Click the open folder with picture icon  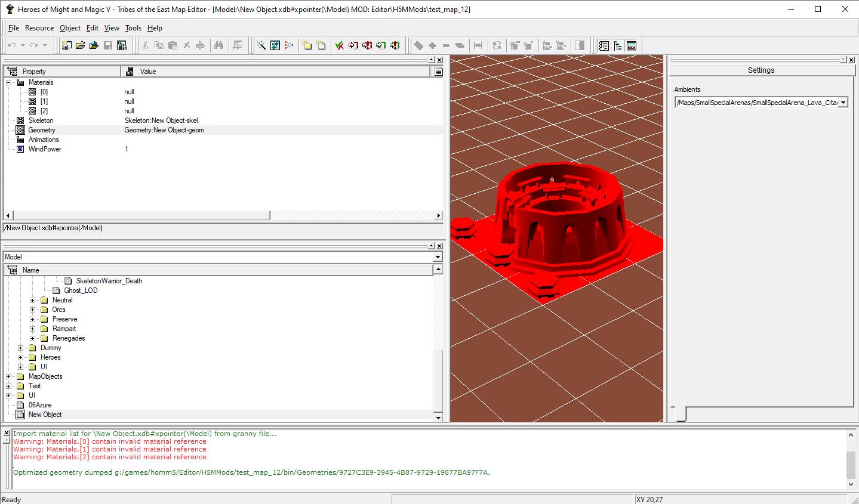pos(94,45)
